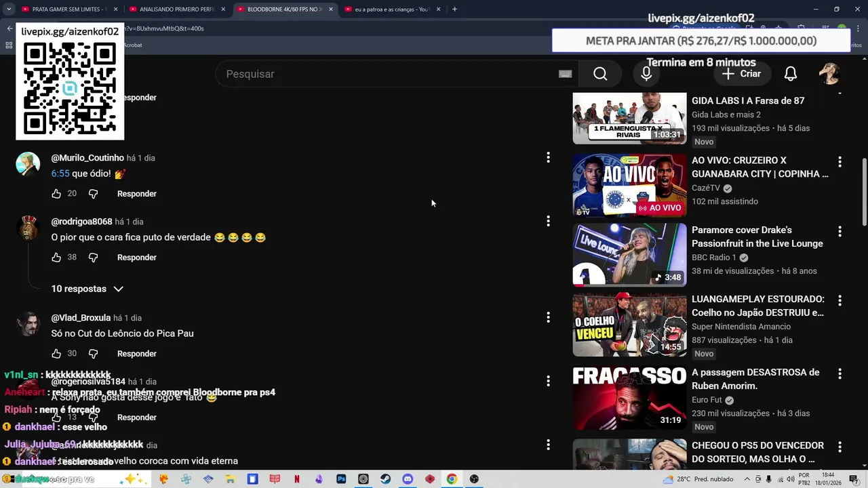Screen dimensions: 868x488
Task: Like the comment by @Vlad_Broxula
Action: pyautogui.click(x=56, y=354)
